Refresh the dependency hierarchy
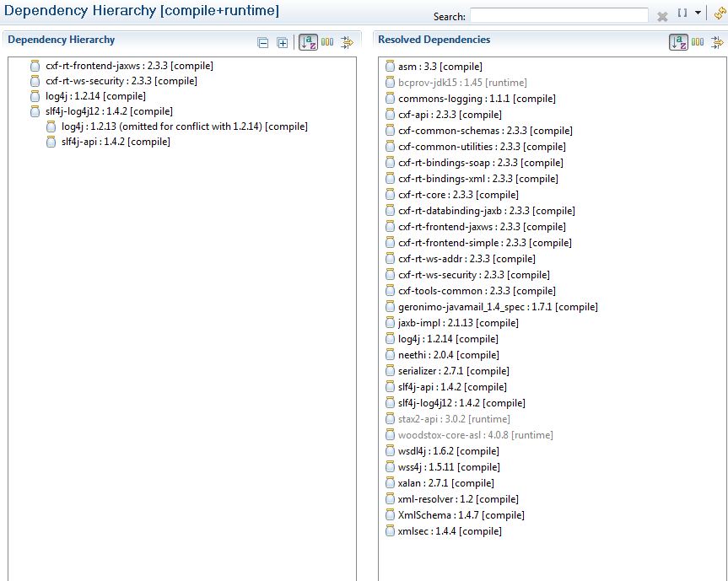 720,13
